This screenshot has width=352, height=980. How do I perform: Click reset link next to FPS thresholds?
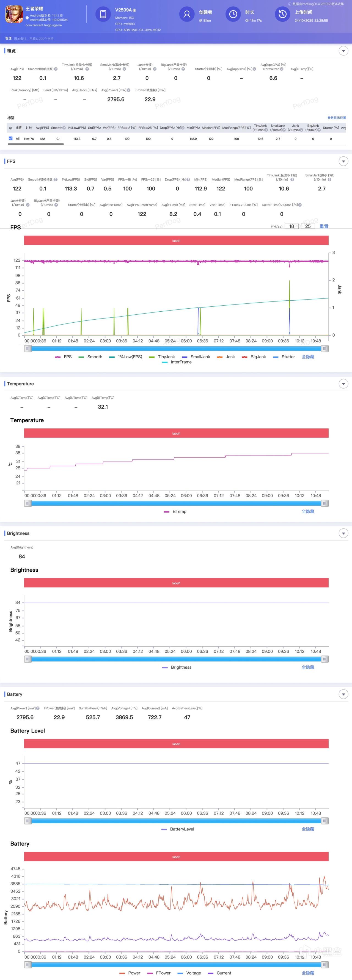point(323,226)
